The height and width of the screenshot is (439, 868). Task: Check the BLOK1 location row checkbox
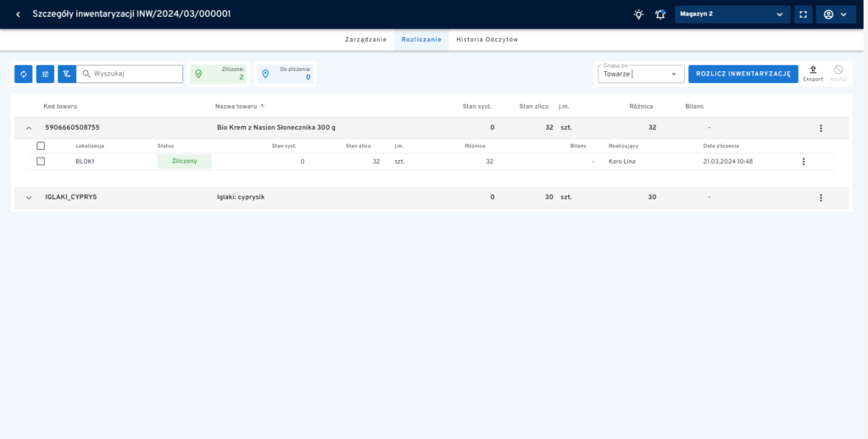[x=41, y=161]
